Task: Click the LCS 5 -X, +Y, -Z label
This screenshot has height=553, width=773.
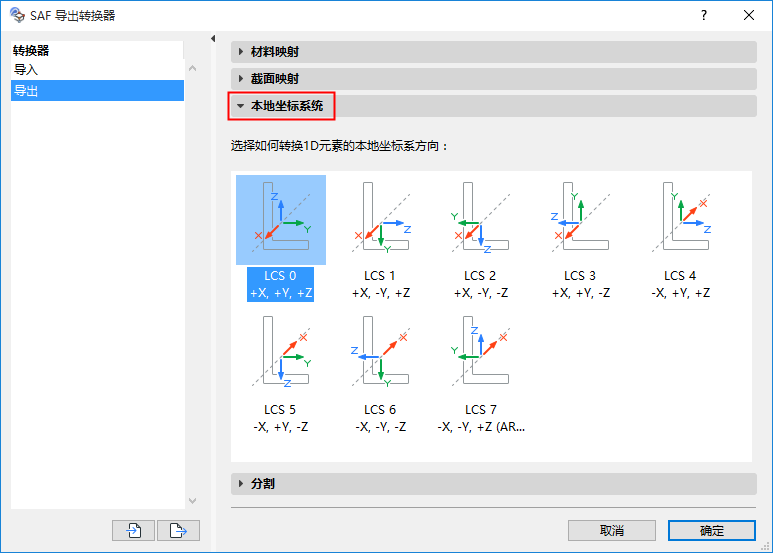Action: (x=281, y=418)
